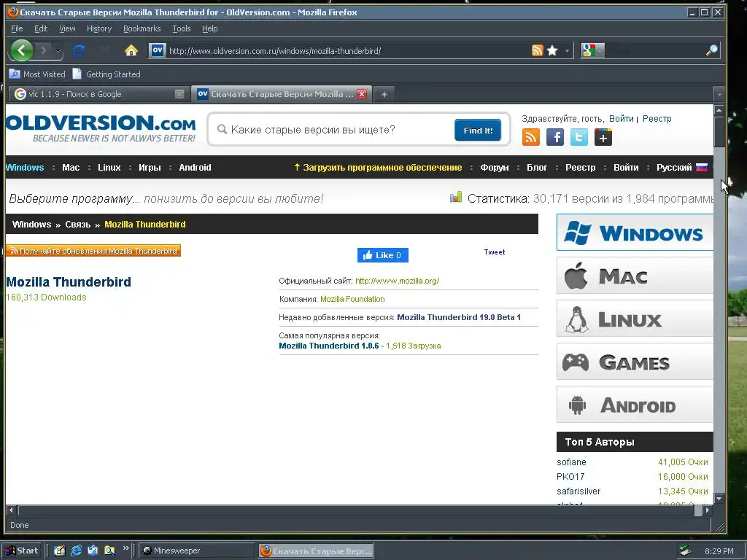The height and width of the screenshot is (560, 747).
Task: Click the Tweet link
Action: click(495, 252)
